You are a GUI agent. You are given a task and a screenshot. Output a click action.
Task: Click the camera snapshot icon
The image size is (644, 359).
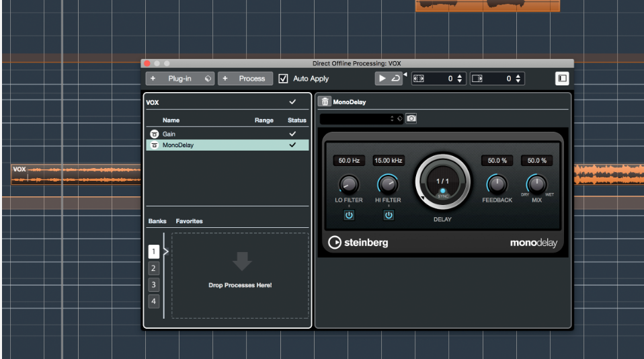411,119
